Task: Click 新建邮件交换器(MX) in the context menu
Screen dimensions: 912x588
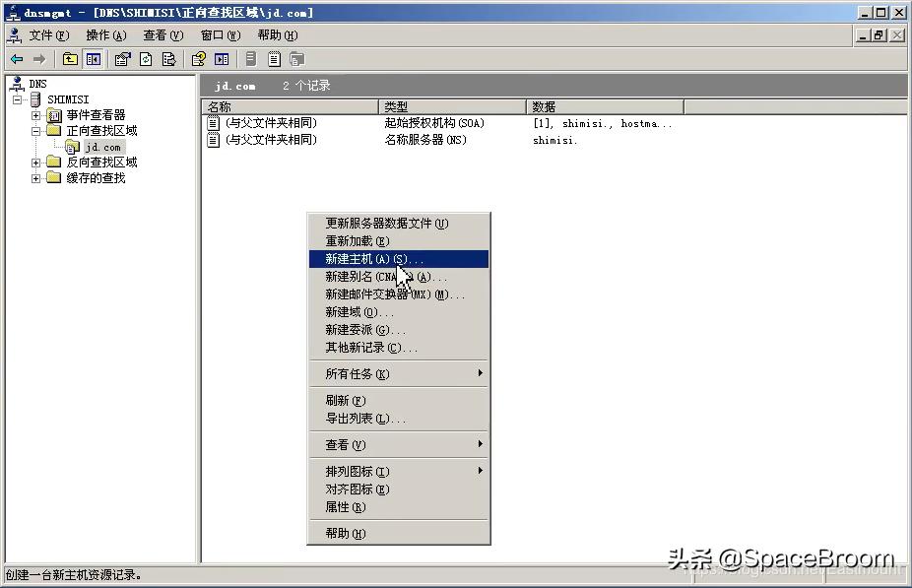Action: [x=376, y=294]
